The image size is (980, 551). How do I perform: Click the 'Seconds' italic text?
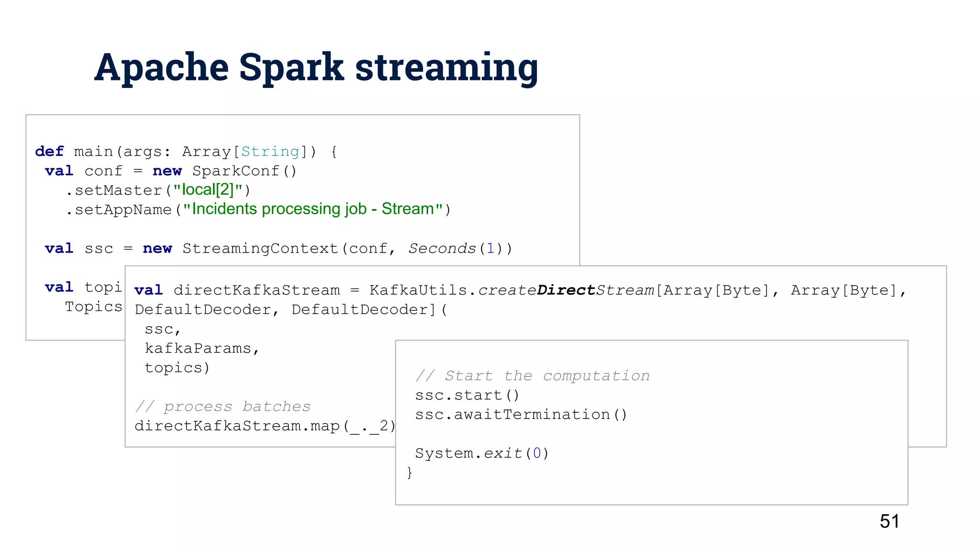coord(442,249)
